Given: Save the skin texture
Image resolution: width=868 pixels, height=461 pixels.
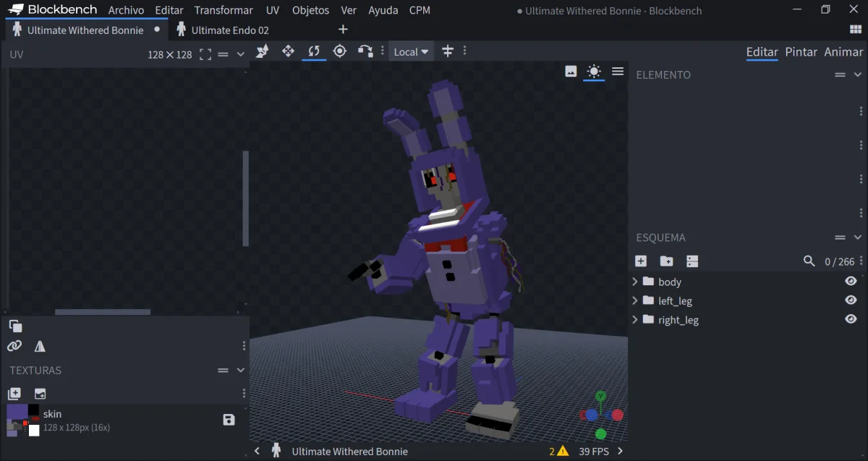Looking at the screenshot, I should (229, 420).
